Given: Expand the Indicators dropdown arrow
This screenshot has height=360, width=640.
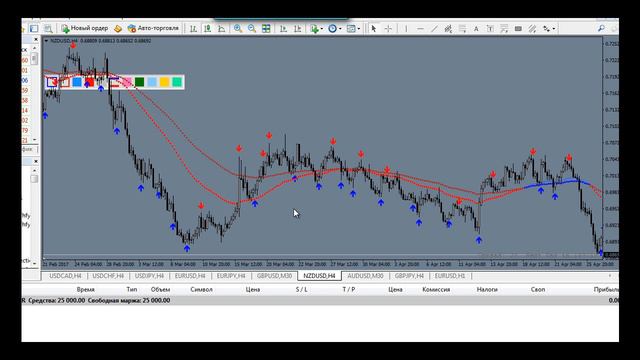Looking at the screenshot, I should coord(322,29).
